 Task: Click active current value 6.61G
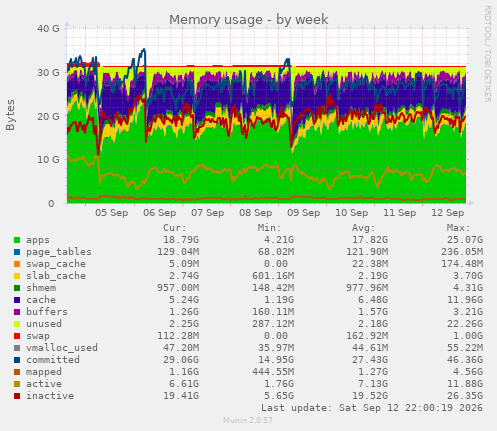click(x=184, y=384)
